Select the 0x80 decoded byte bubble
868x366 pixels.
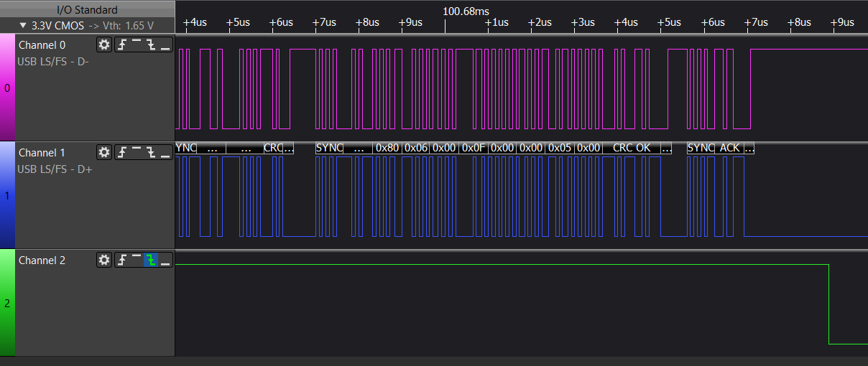coord(387,148)
